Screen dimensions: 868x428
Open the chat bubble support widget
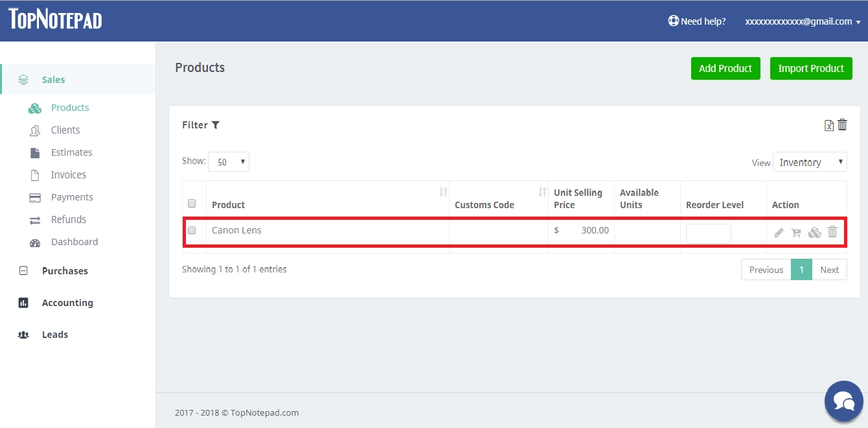[x=844, y=401]
